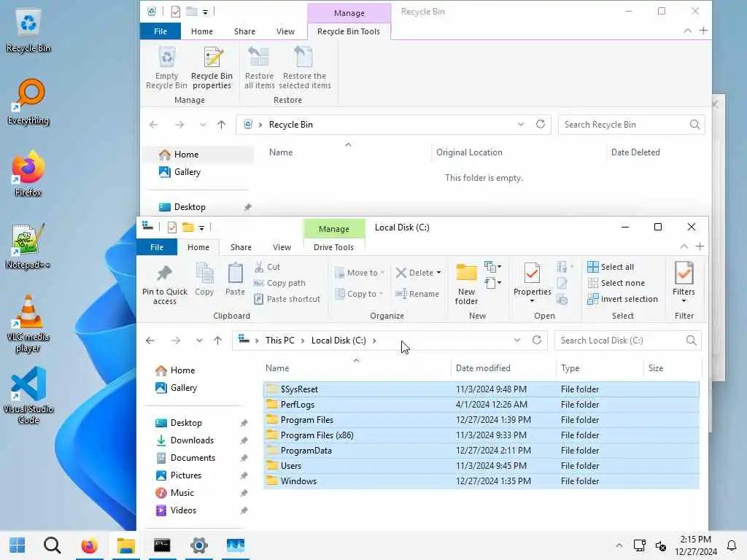Click Restore the selected items

[x=304, y=68]
